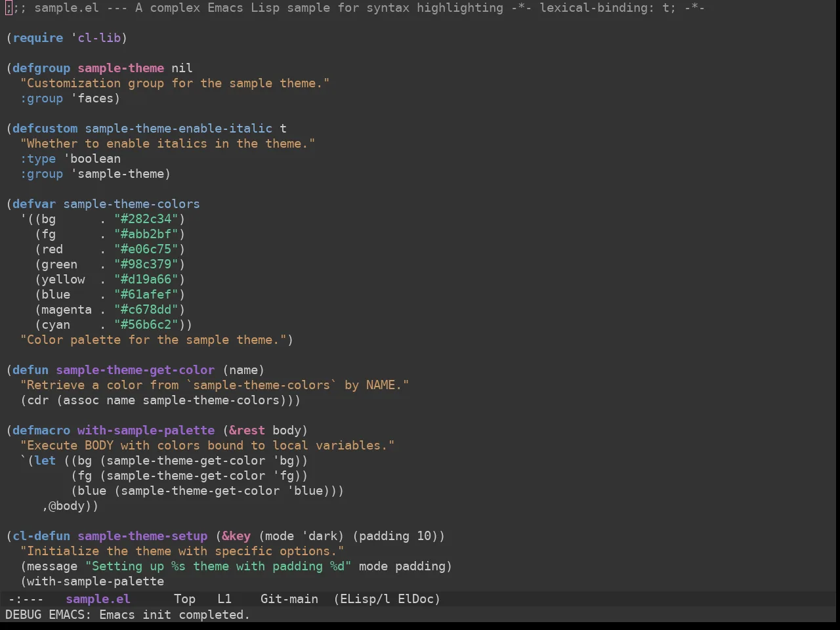This screenshot has height=630, width=840.
Task: Click the color string "#abb2bf"
Action: [x=146, y=234]
